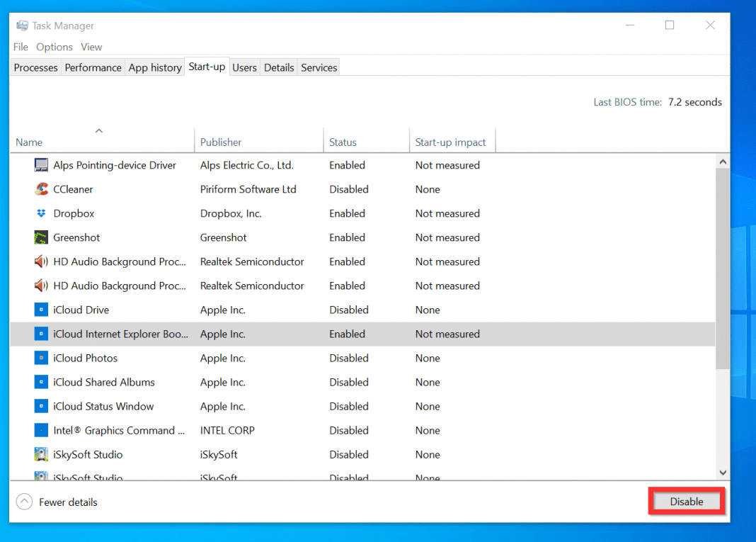Click the CCleaner app icon

(41, 189)
